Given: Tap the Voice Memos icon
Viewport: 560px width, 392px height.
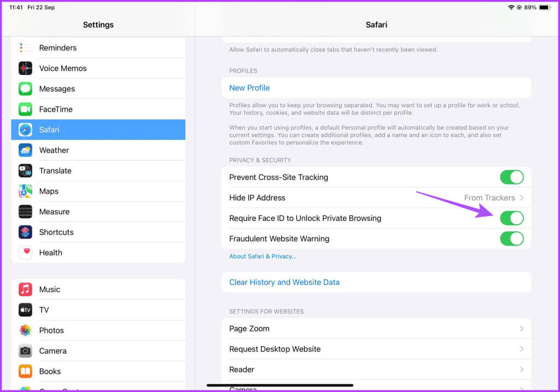Looking at the screenshot, I should (x=25, y=68).
